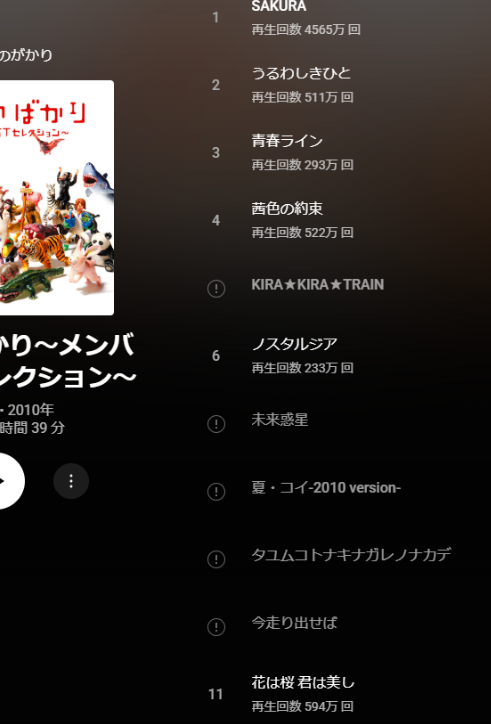Click the album title text below cover

[68, 360]
